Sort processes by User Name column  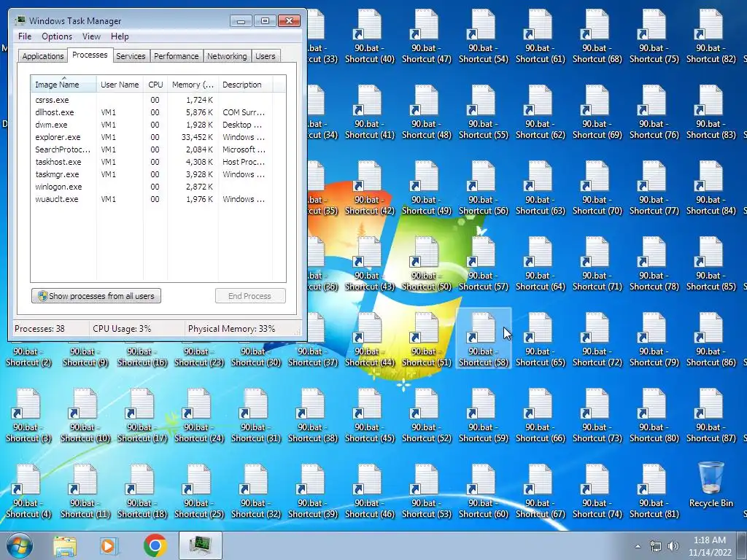(120, 85)
